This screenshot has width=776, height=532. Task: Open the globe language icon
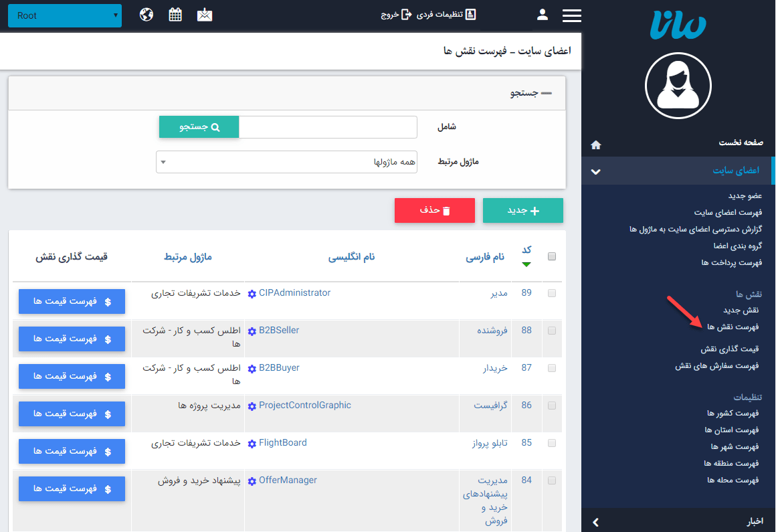coord(147,13)
